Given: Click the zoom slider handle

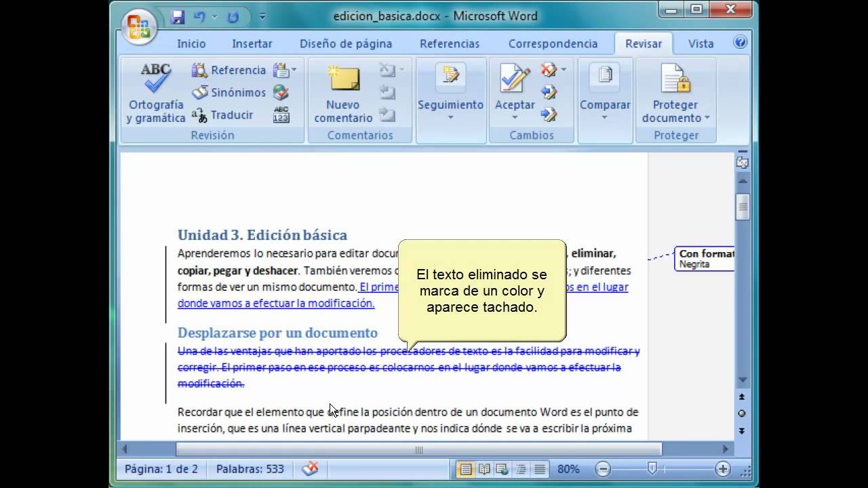Looking at the screenshot, I should tap(652, 468).
